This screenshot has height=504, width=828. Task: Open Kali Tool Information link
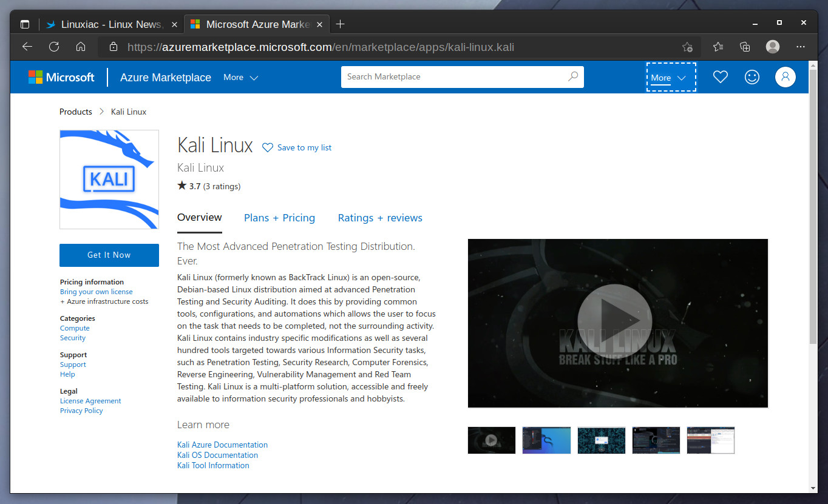coord(213,465)
